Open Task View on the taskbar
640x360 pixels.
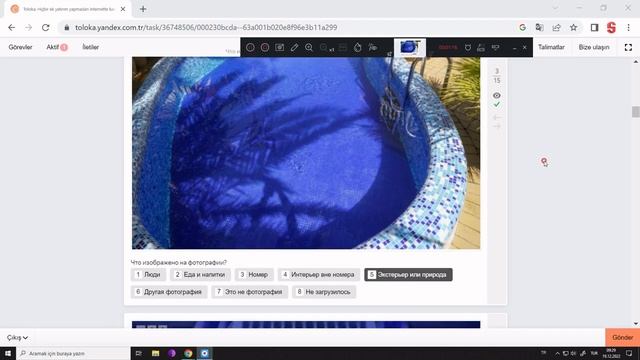tap(139, 353)
